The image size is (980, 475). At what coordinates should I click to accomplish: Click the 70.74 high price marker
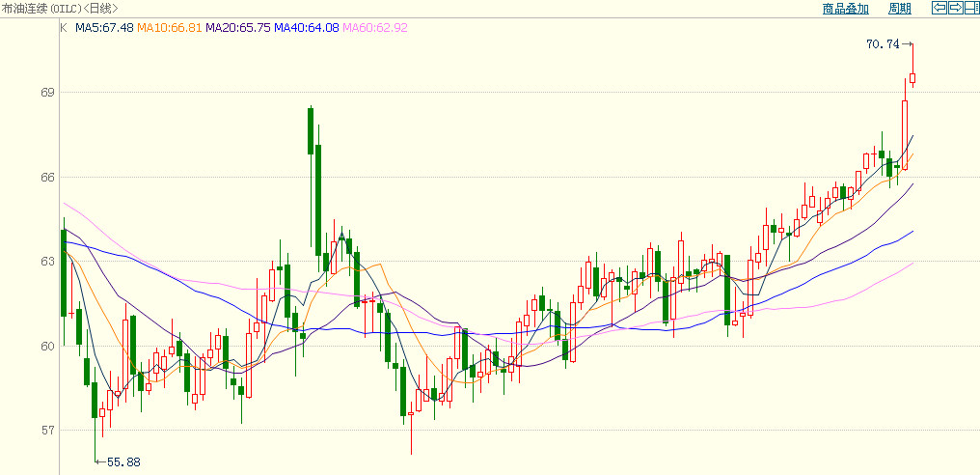point(883,44)
